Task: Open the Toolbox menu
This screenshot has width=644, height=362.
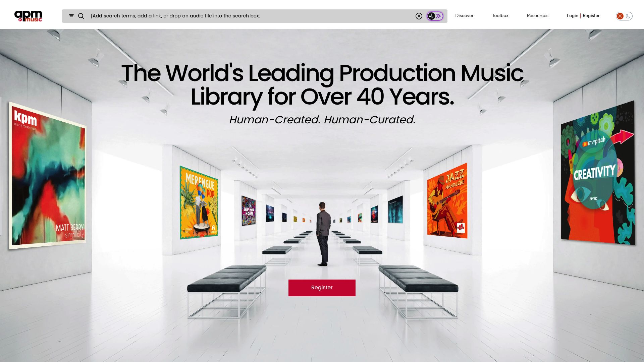Action: [500, 15]
